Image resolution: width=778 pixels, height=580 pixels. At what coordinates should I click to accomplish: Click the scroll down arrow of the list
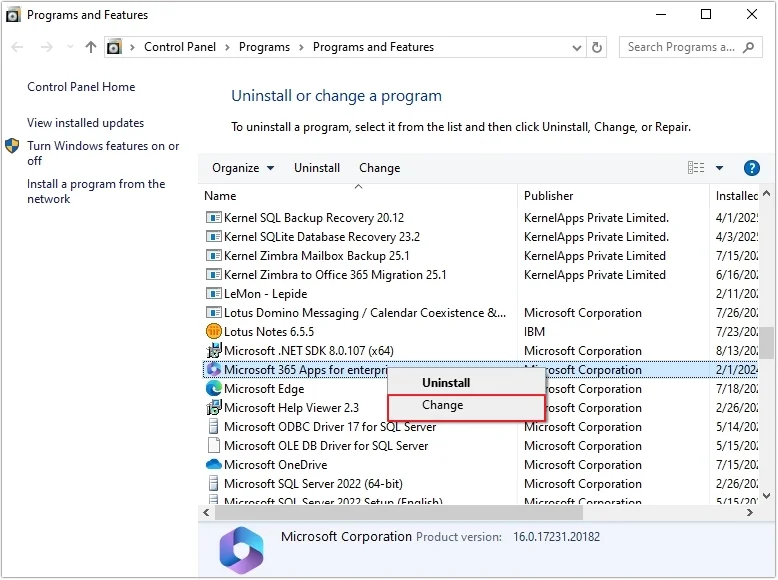click(x=767, y=495)
